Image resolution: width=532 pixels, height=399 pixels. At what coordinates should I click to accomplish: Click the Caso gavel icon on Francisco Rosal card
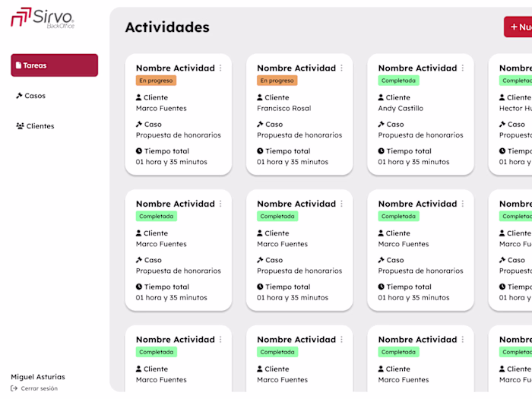(260, 125)
